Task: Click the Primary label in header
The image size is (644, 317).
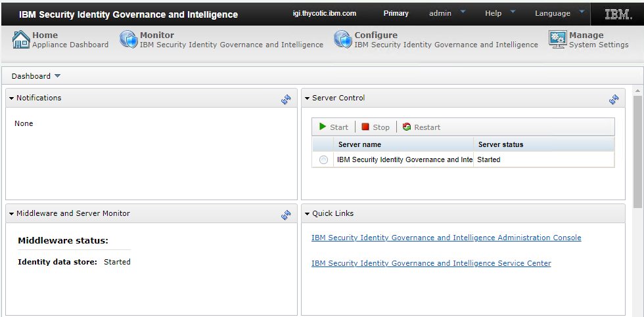Action: [396, 13]
